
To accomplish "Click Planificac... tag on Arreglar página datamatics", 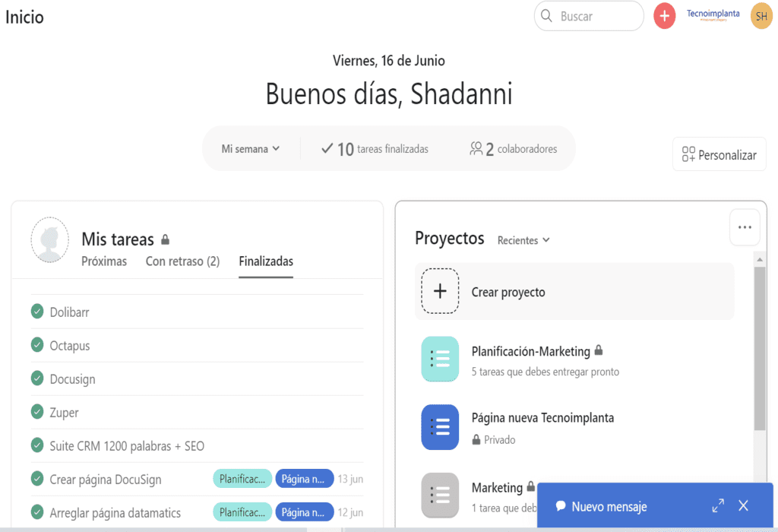I will (x=242, y=512).
